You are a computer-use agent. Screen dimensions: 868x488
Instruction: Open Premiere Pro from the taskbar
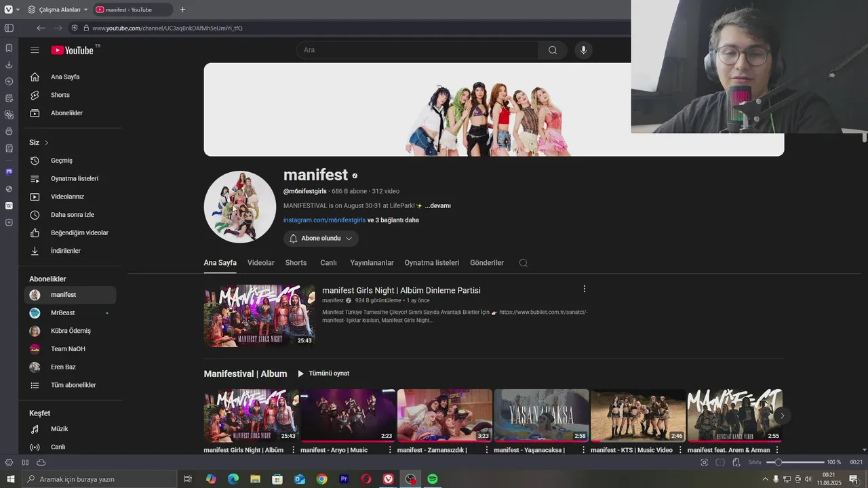click(344, 479)
